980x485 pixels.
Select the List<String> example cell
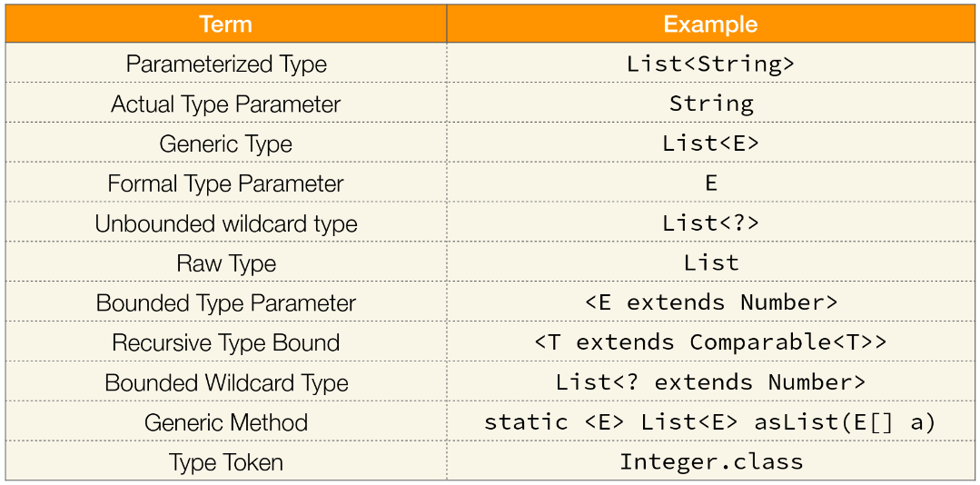point(710,64)
